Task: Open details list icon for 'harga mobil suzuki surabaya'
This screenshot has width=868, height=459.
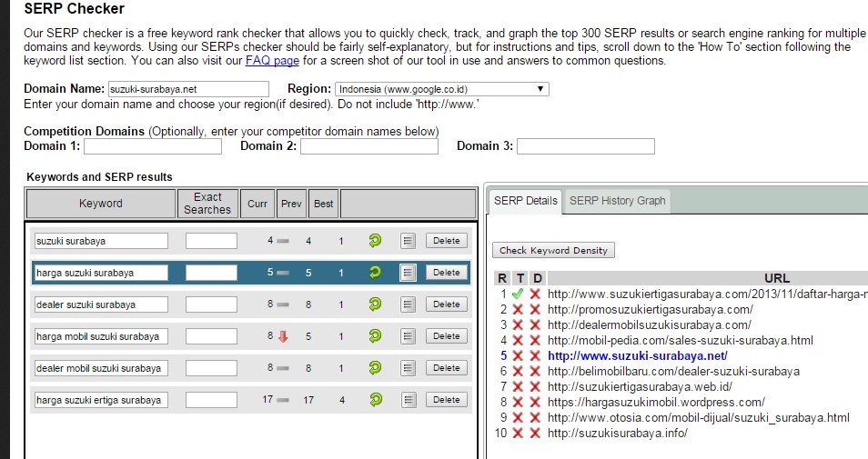Action: pos(408,335)
